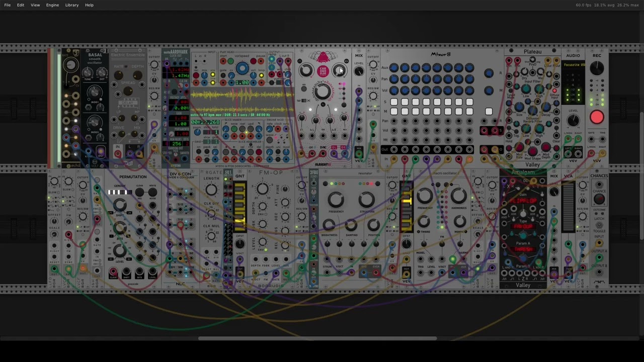Click the ochd RATE knob
The height and width of the screenshot is (362, 644).
71,64
